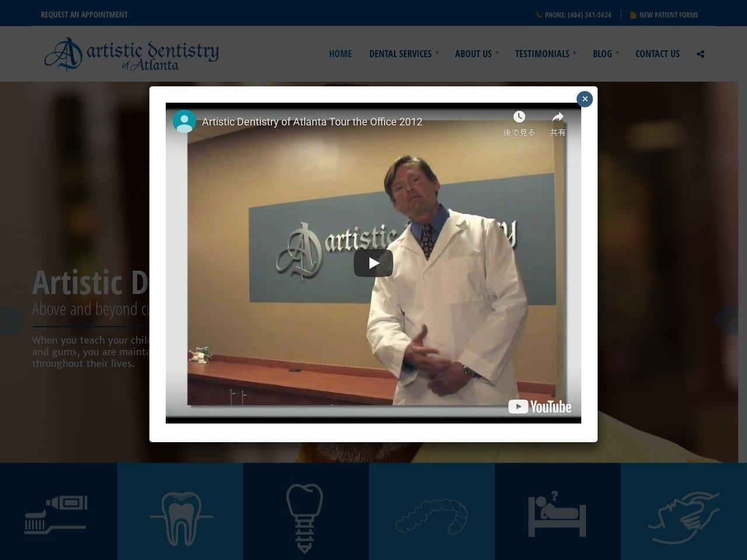Click Request an Appointment link
Screen dimensions: 747x560
(x=84, y=15)
